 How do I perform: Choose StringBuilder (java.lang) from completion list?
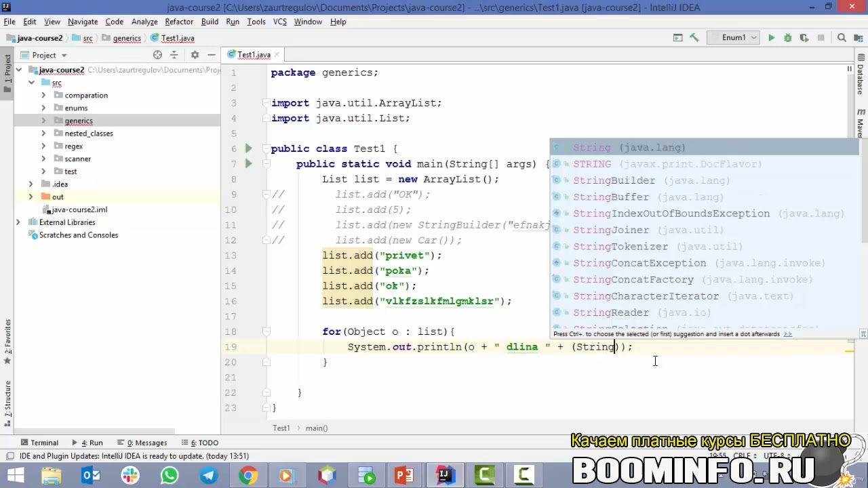click(704, 180)
